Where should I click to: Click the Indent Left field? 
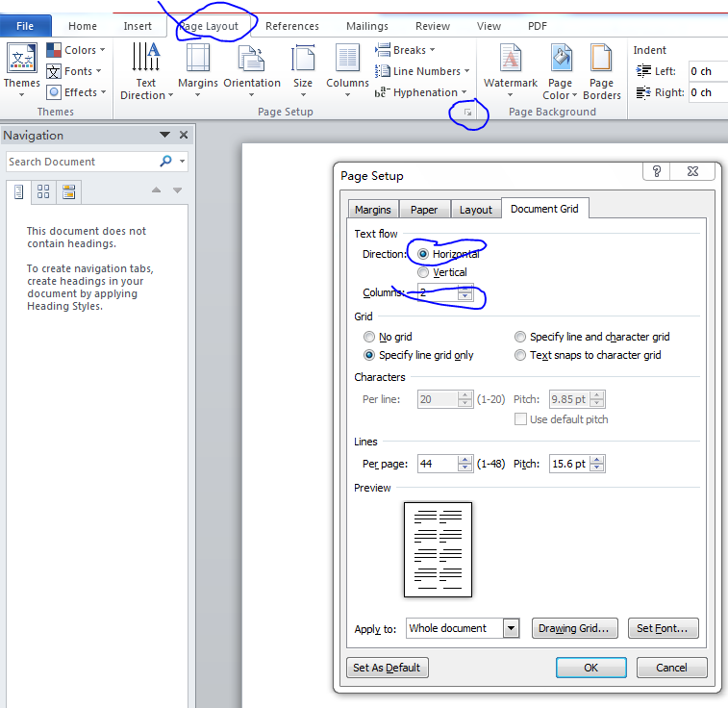(x=708, y=71)
